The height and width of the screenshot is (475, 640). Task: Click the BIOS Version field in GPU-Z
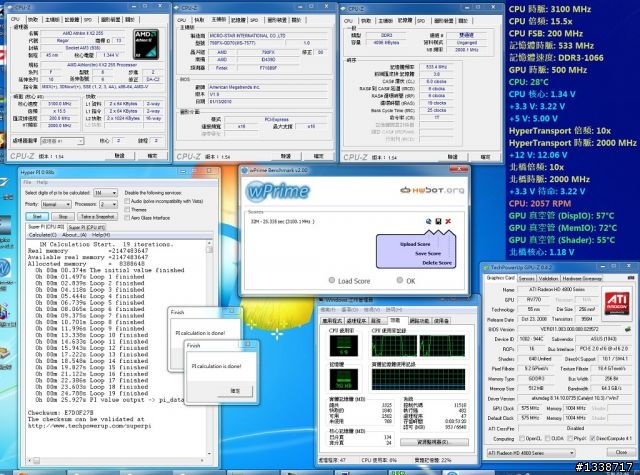569,329
